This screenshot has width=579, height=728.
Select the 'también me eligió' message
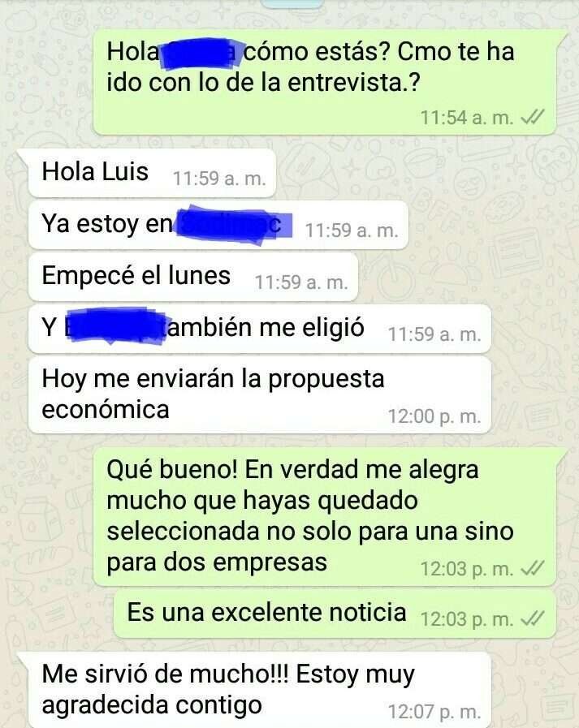(259, 330)
